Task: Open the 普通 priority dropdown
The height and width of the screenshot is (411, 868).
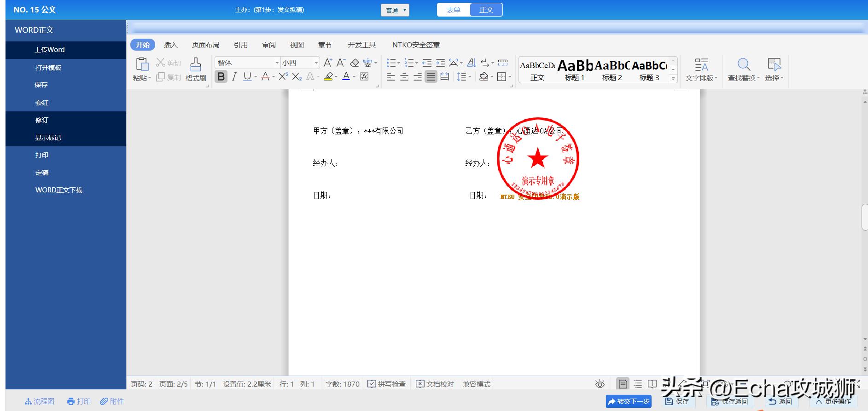Action: tap(395, 10)
